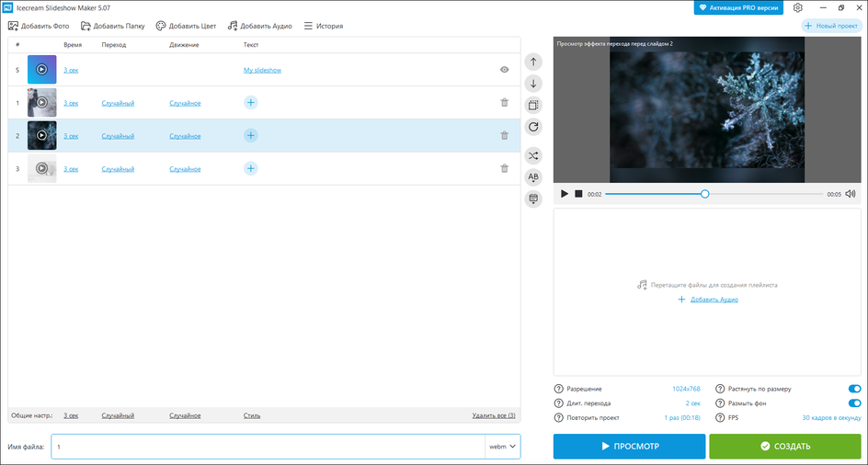The image size is (868, 465).
Task: Change slide 1 motion 'Случайное'
Action: point(185,103)
